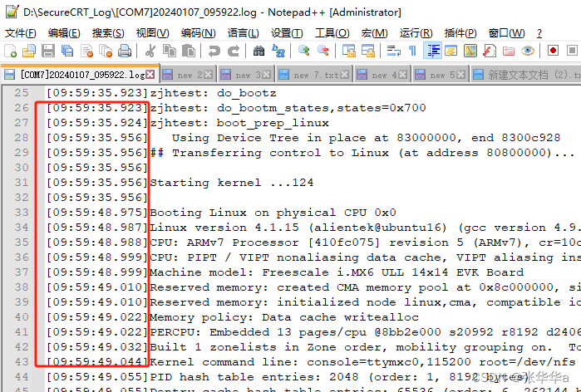
Task: Click 'Memory policy: Data cache writealloc' line
Action: pyautogui.click(x=284, y=317)
